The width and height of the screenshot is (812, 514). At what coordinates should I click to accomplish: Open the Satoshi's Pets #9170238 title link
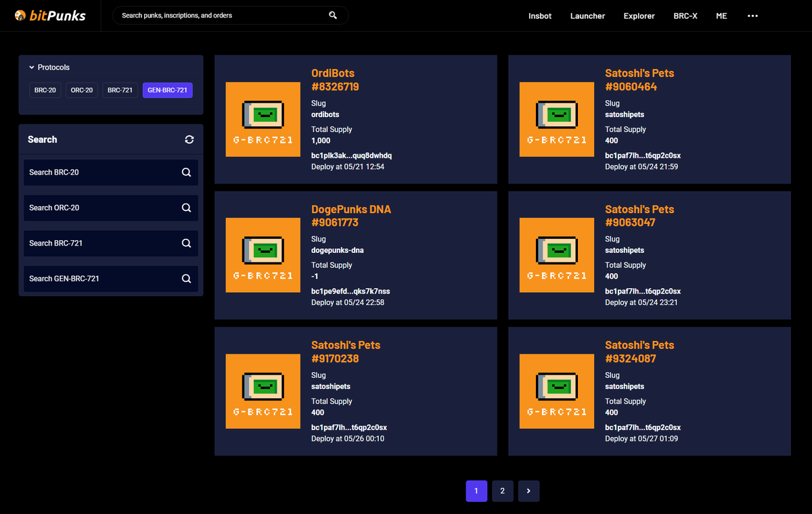pyautogui.click(x=346, y=352)
